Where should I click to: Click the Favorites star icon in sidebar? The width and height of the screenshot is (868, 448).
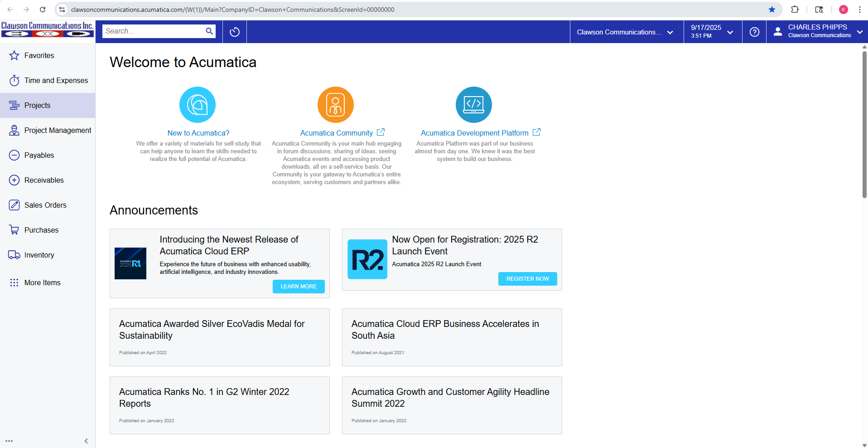pos(14,55)
